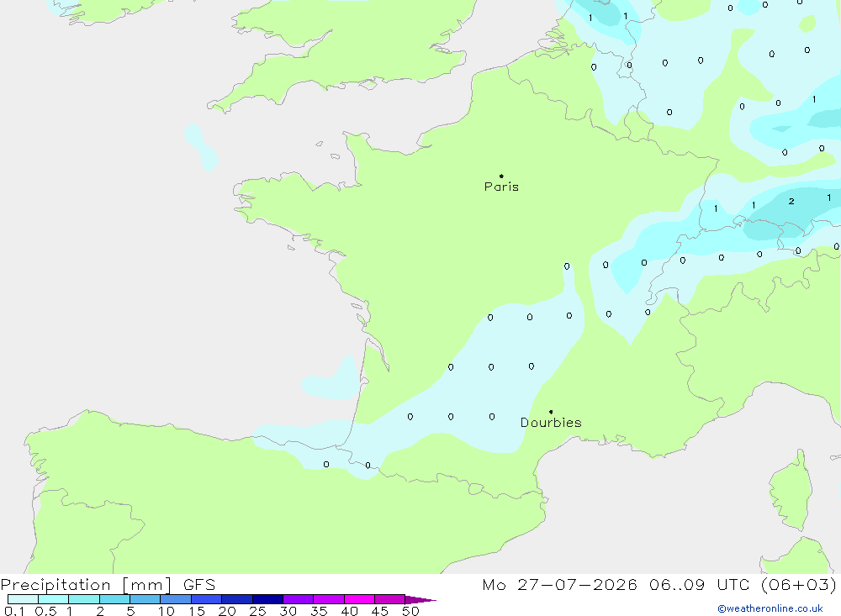
Task: Select the 25 mm dark navy legend swatch
Action: click(267, 599)
